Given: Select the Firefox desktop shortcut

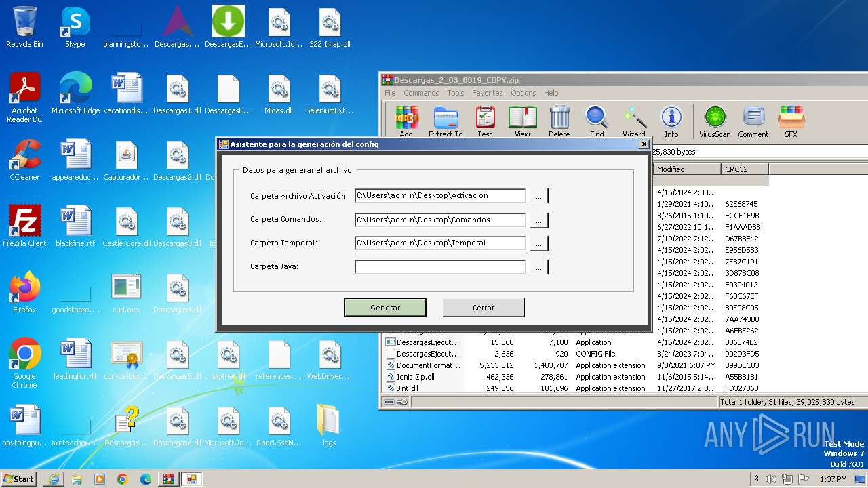Looking at the screenshot, I should click(24, 293).
